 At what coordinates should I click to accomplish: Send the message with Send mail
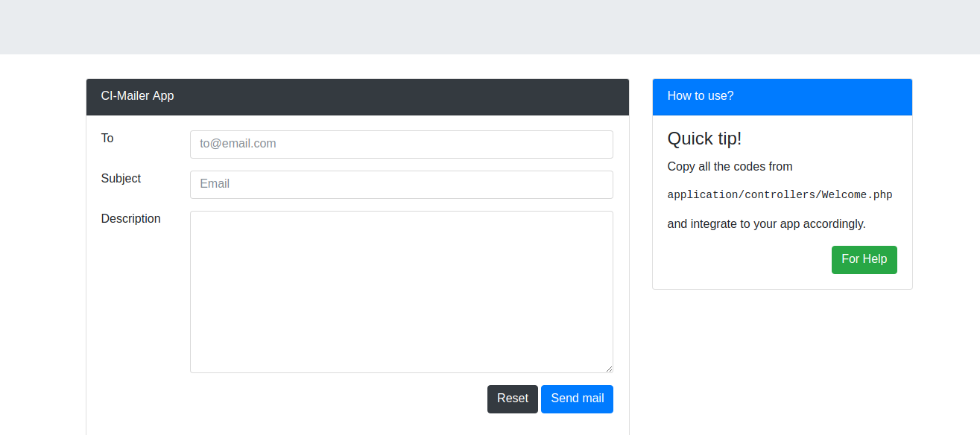[577, 399]
